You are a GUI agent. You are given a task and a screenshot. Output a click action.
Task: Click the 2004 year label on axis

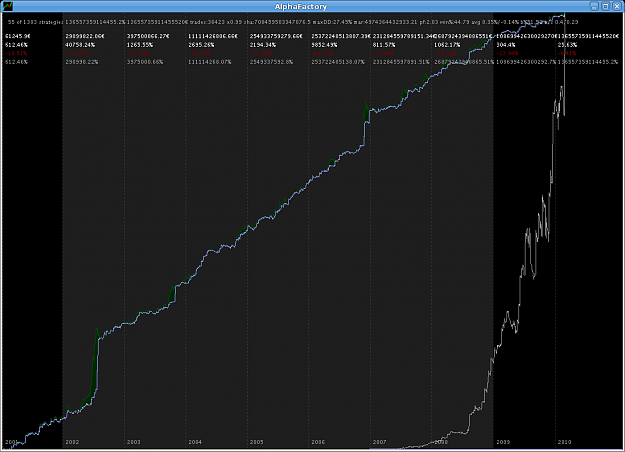pyautogui.click(x=195, y=442)
